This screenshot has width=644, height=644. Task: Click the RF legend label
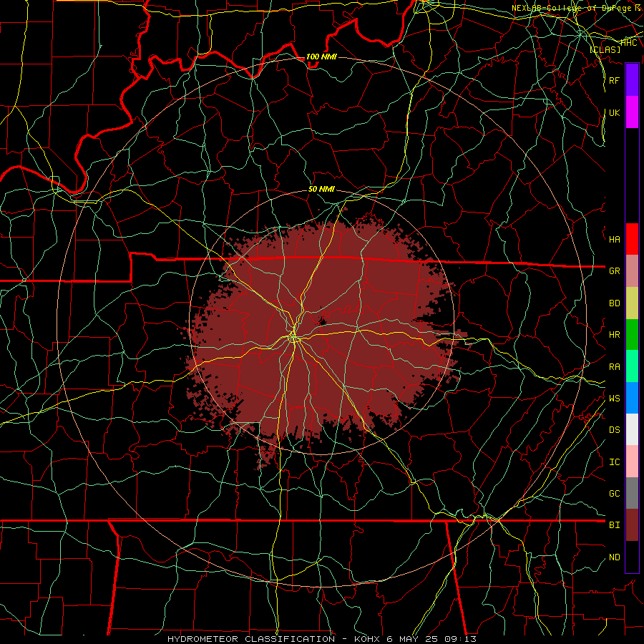(615, 80)
